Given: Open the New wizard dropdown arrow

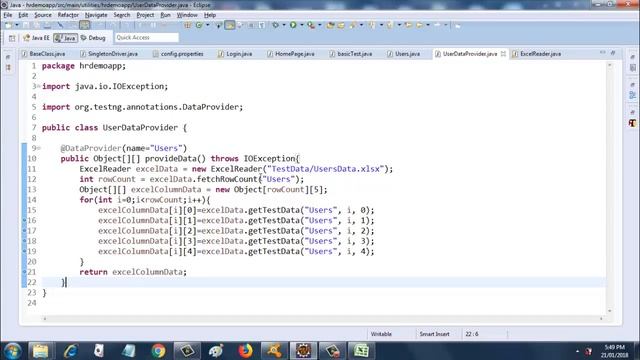Looking at the screenshot, I should tap(17, 25).
